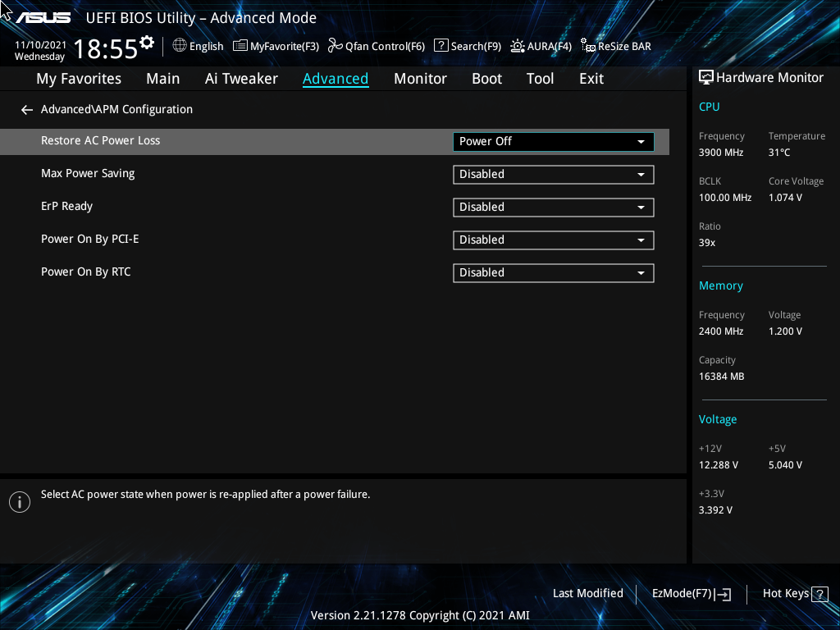Click the 31°C temperature value

[779, 153]
